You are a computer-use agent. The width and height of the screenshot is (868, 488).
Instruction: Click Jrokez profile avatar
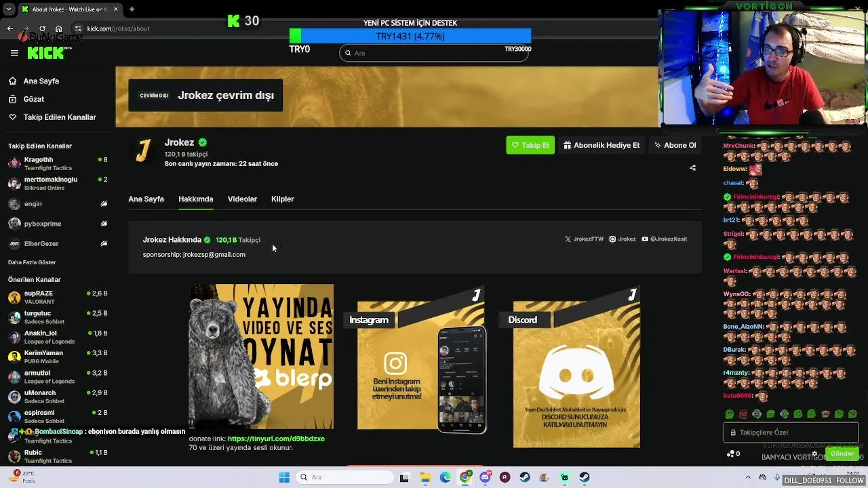pyautogui.click(x=143, y=151)
